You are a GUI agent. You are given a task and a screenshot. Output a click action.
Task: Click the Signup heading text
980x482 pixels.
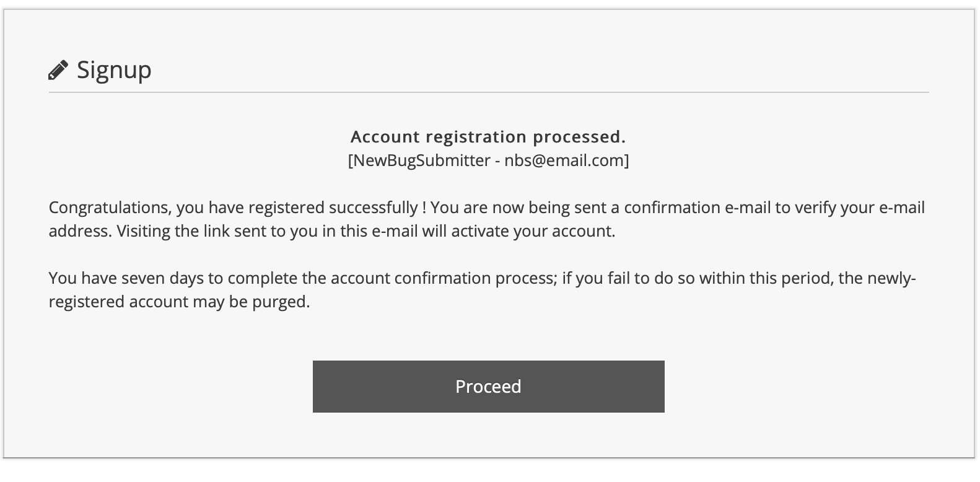(x=114, y=69)
